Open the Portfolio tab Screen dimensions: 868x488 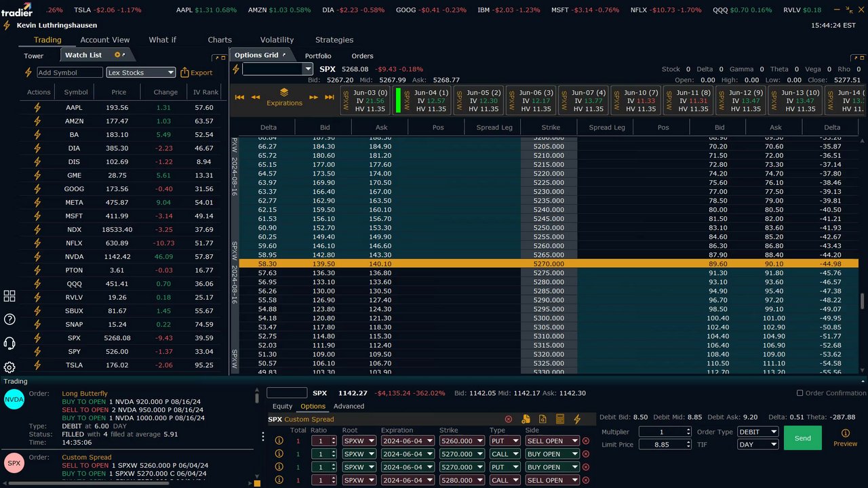318,56
